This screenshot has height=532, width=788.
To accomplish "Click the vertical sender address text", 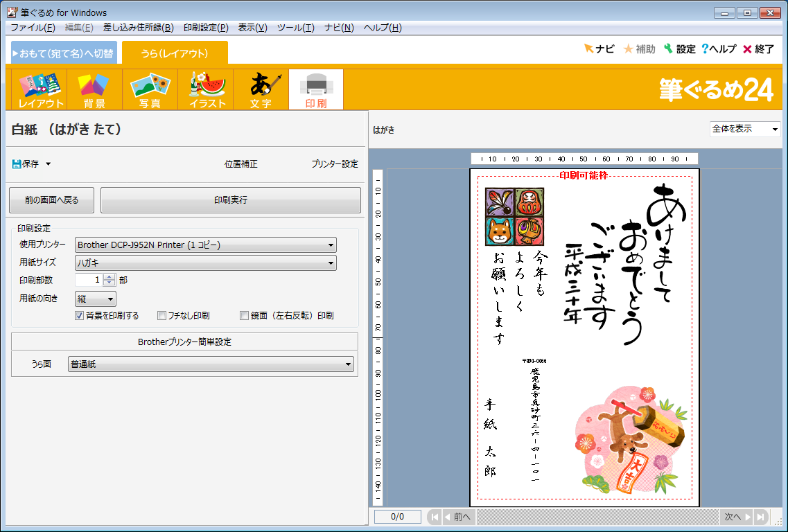I will (x=535, y=425).
